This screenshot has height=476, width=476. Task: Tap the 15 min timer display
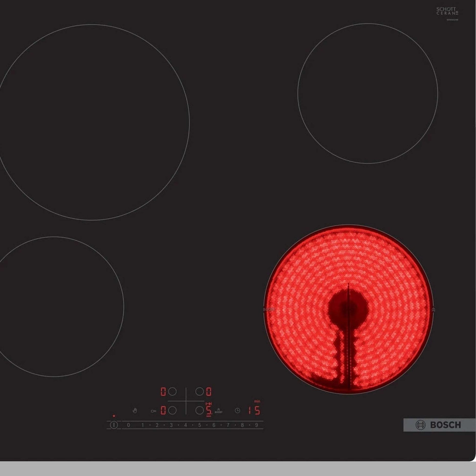tap(254, 410)
